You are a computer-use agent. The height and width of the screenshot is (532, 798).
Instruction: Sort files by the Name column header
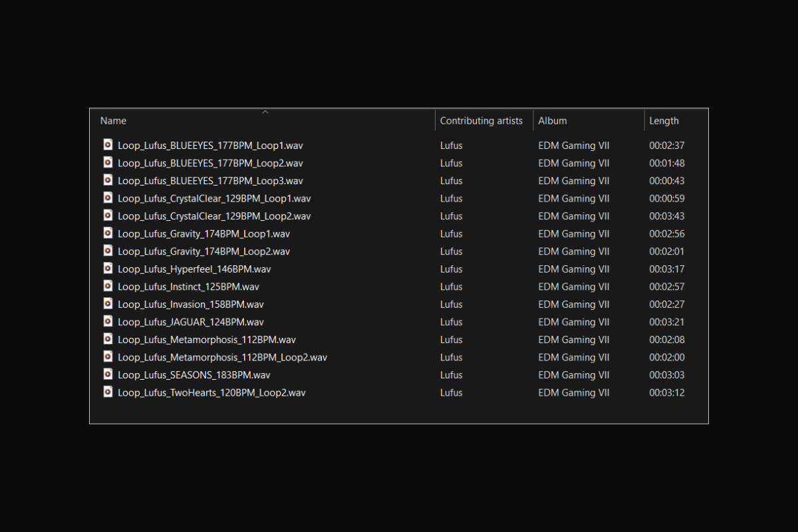(x=113, y=121)
